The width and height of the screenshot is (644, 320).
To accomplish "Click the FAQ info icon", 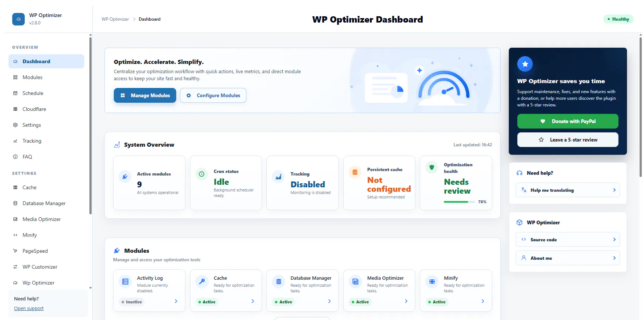I will (x=16, y=157).
